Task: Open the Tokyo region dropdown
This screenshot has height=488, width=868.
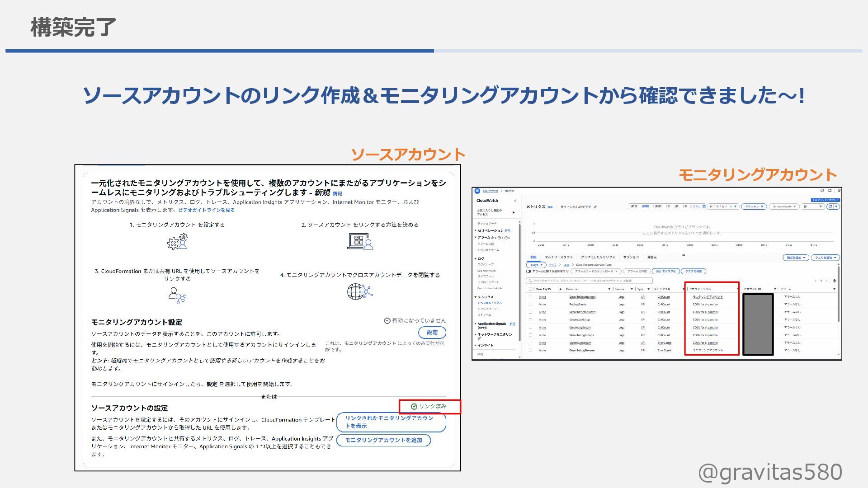Action: [x=536, y=265]
